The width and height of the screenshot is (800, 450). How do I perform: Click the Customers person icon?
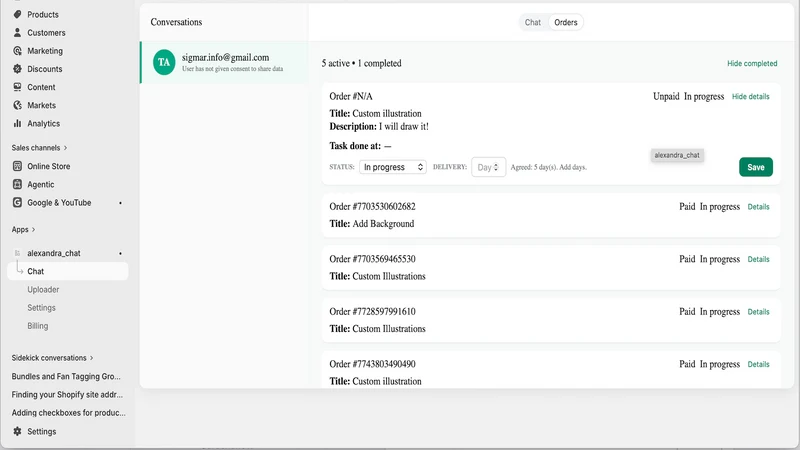pos(17,33)
